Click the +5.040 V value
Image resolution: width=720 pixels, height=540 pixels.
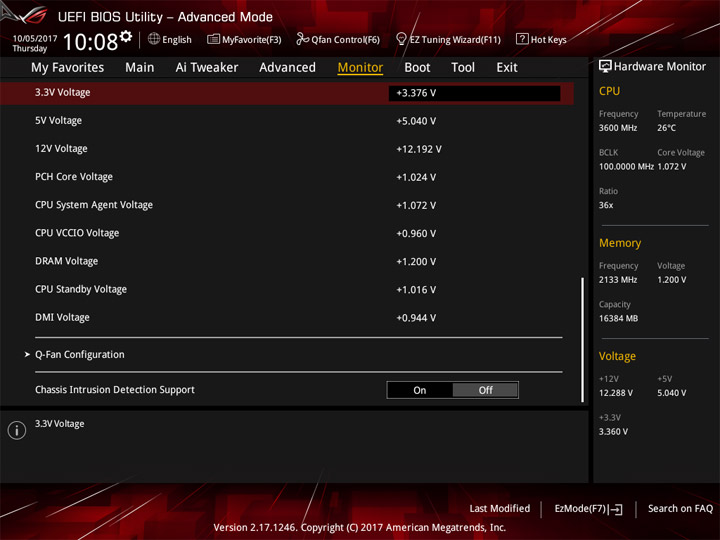point(416,121)
